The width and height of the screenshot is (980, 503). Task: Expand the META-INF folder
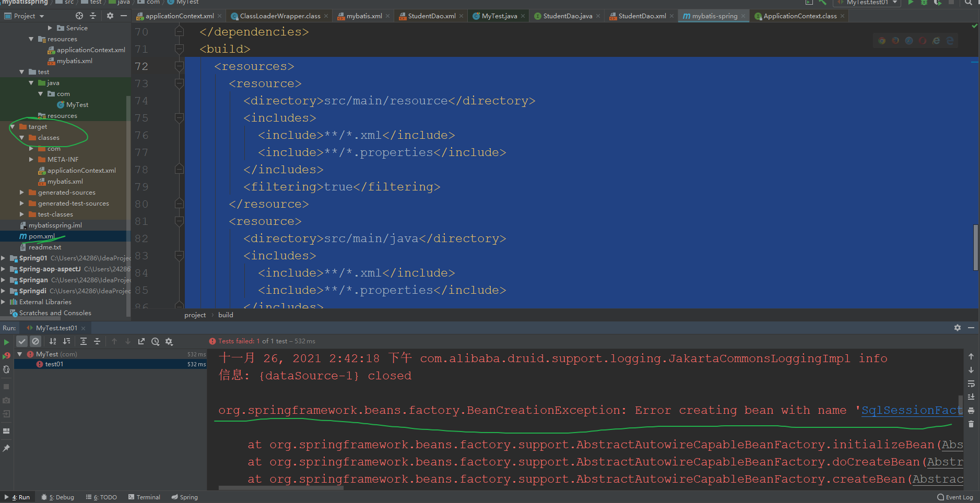(31, 160)
